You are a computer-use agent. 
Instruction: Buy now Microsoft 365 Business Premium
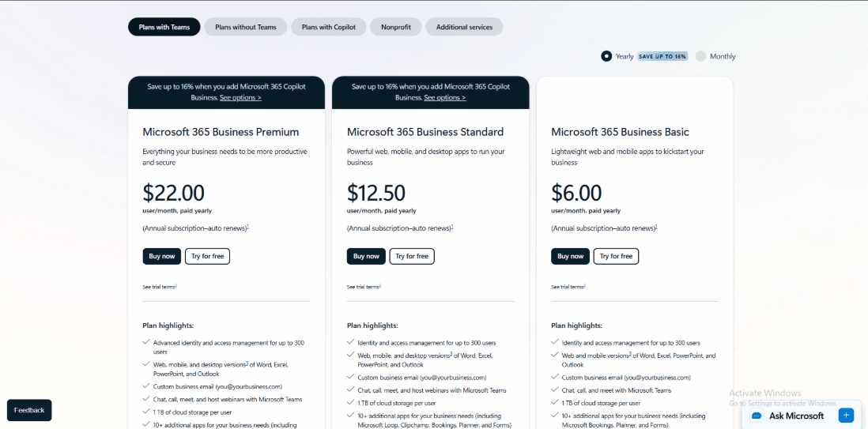pyautogui.click(x=161, y=256)
